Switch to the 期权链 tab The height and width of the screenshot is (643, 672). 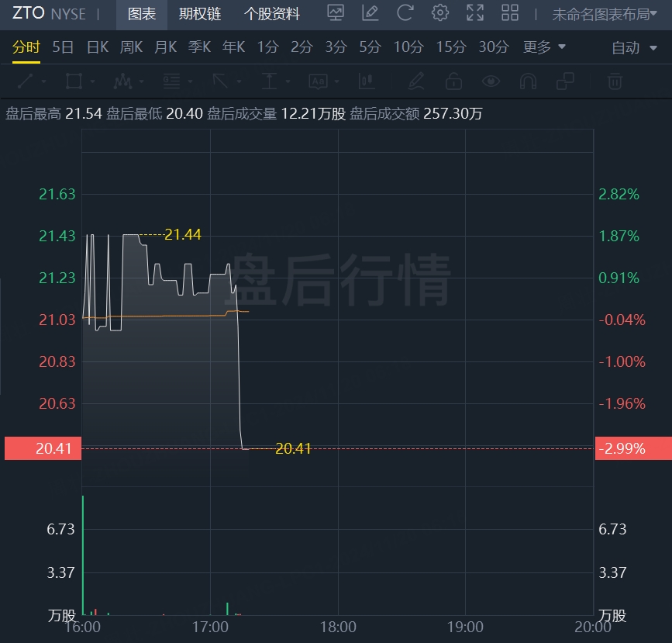(x=199, y=14)
